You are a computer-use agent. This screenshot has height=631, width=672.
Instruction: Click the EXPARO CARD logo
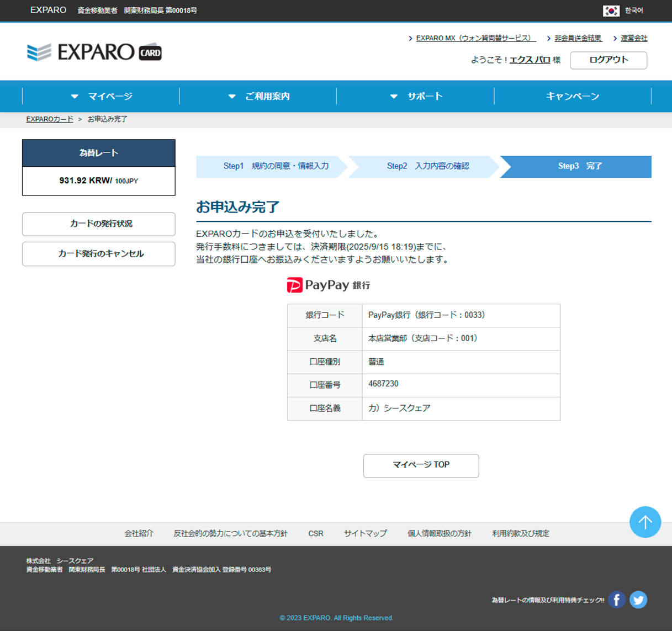[94, 52]
